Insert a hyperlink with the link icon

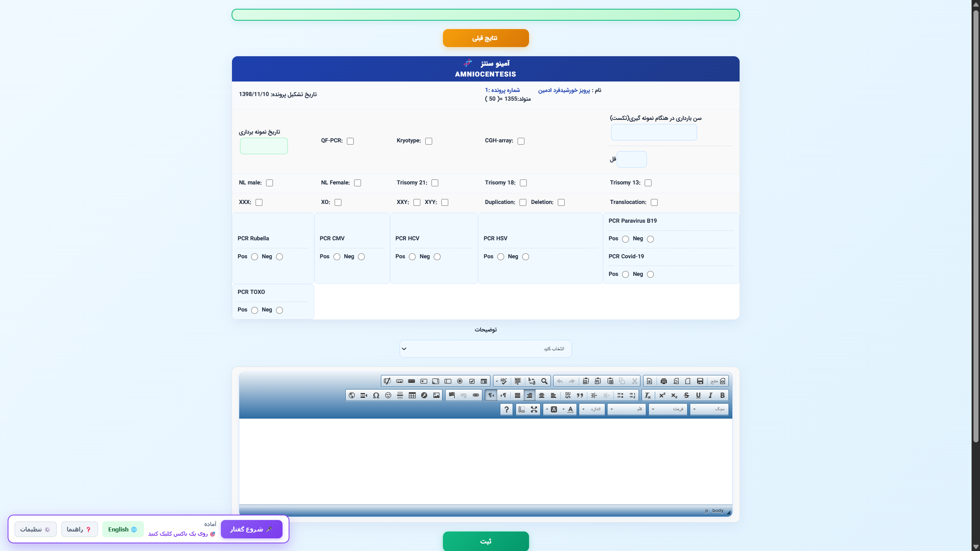click(x=476, y=395)
